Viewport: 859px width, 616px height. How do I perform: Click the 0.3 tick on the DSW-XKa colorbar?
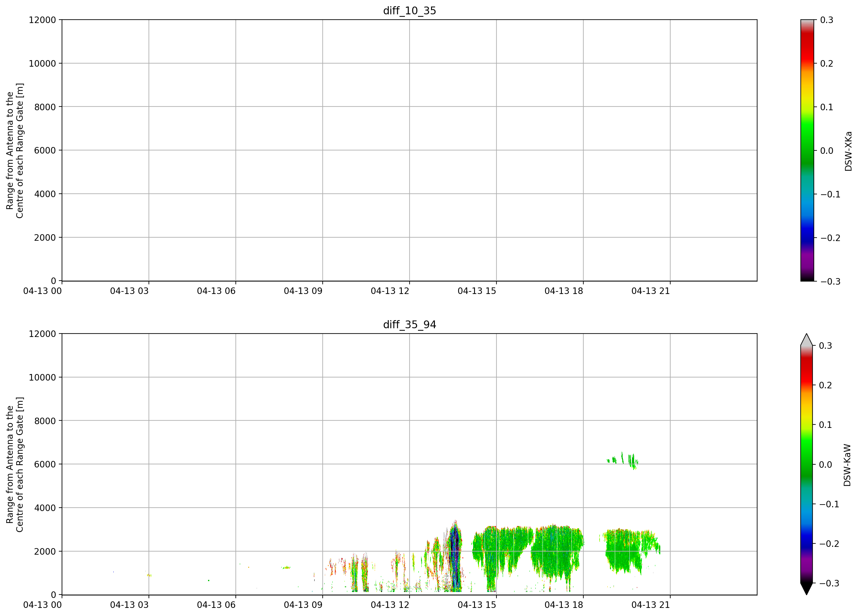pyautogui.click(x=827, y=20)
